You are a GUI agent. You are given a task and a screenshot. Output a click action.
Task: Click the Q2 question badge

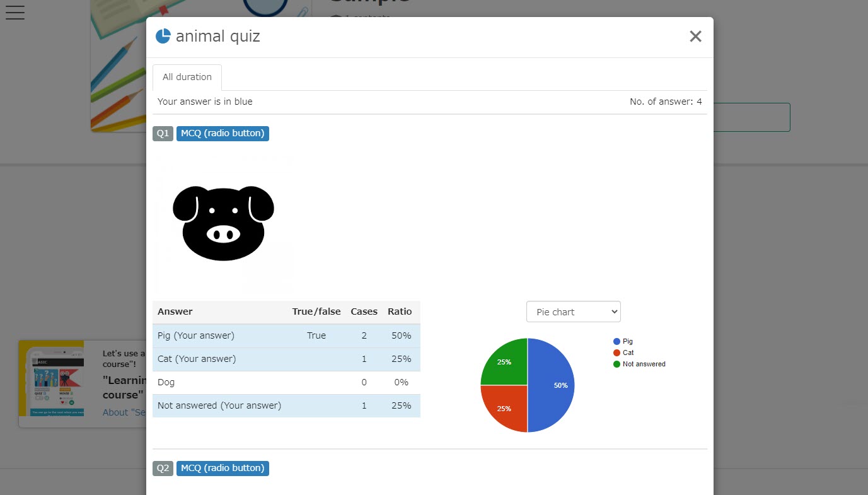[x=163, y=468]
